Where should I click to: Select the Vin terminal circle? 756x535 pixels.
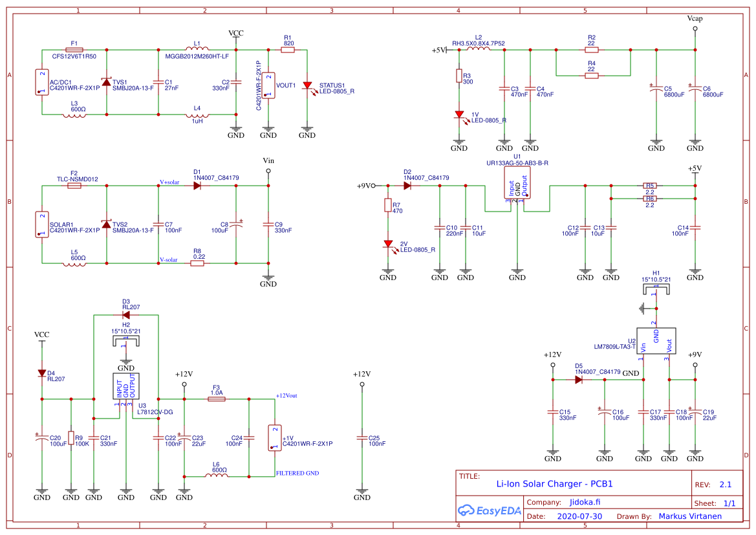(x=267, y=169)
